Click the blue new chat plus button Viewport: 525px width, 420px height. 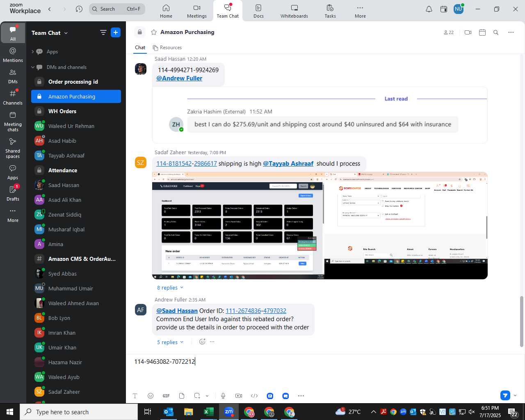click(116, 32)
